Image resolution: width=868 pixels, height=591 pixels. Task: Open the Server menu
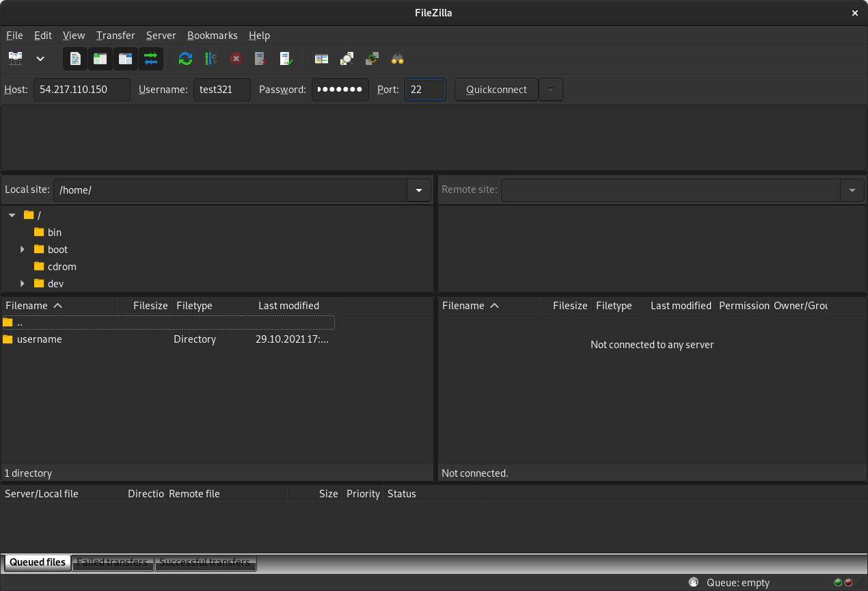pyautogui.click(x=161, y=36)
